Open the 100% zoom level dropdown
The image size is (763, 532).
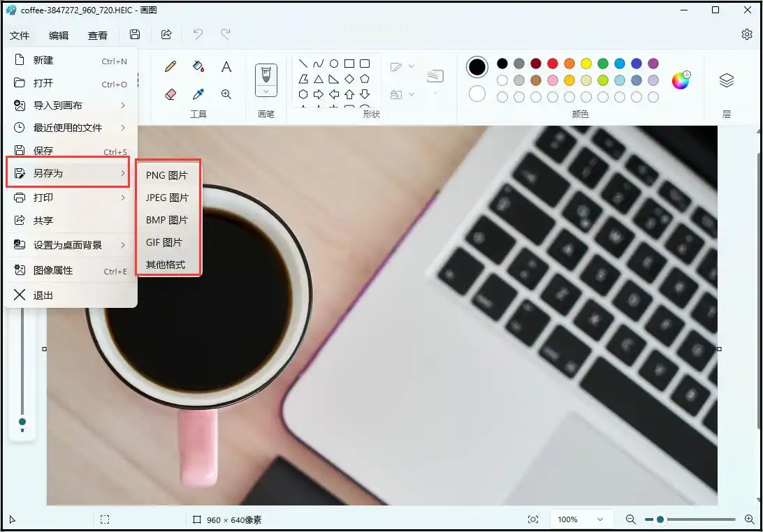click(x=579, y=519)
